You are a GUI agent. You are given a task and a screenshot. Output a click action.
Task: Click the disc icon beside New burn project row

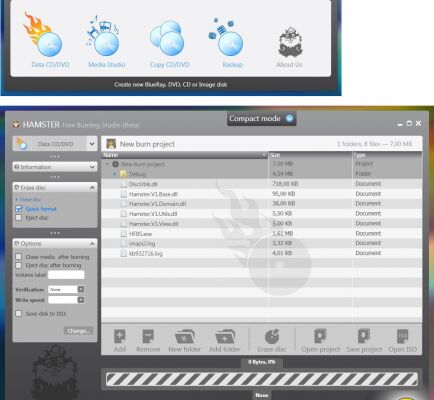[x=115, y=164]
